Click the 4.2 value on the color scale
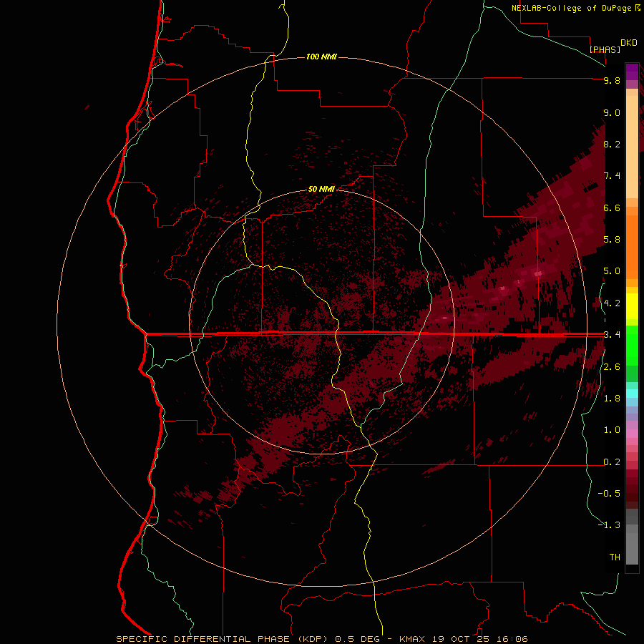Image resolution: width=644 pixels, height=644 pixels. click(x=612, y=303)
